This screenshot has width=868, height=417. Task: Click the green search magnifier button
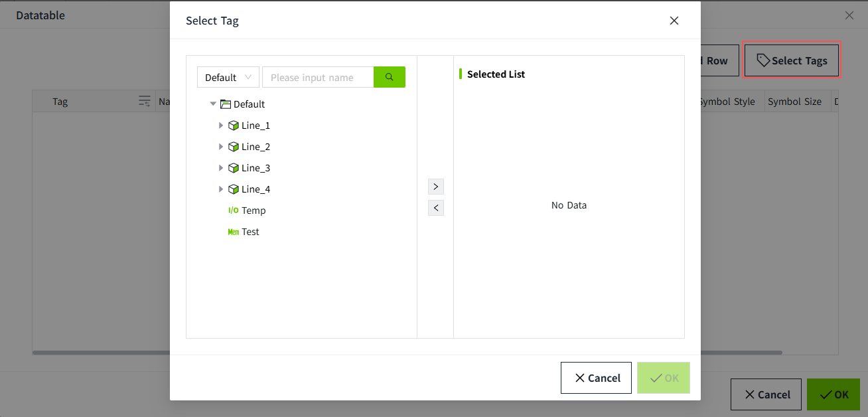[x=390, y=77]
